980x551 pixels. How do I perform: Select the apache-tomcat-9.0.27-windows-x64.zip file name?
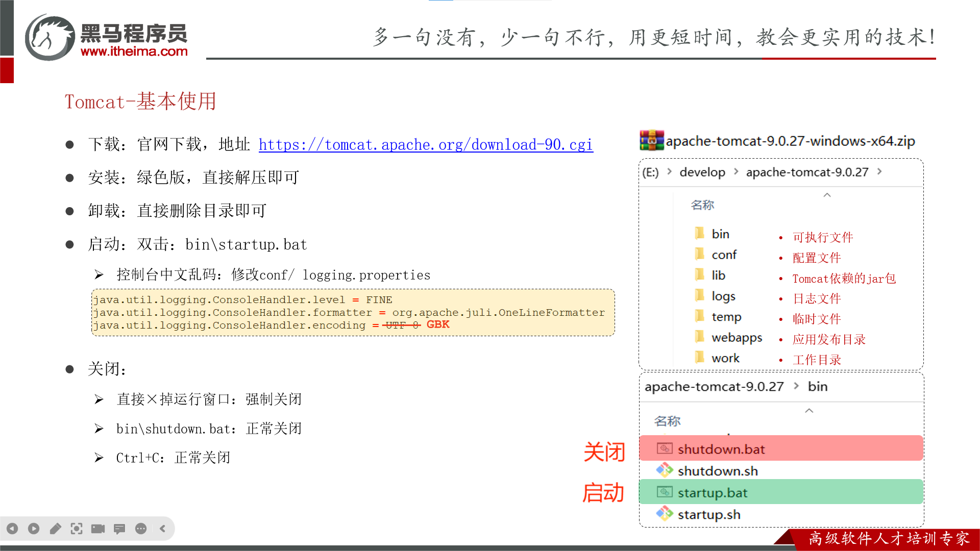[790, 141]
